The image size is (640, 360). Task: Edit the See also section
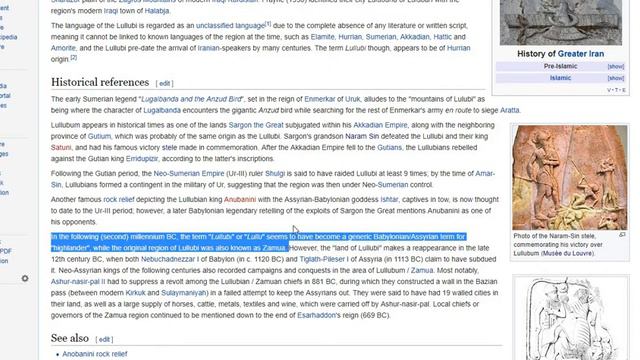(104, 340)
